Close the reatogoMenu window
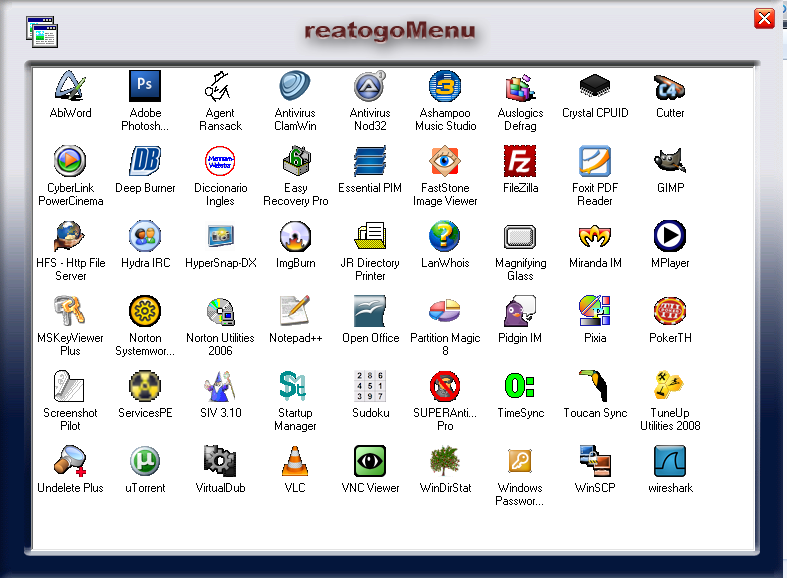This screenshot has height=578, width=787. point(764,19)
